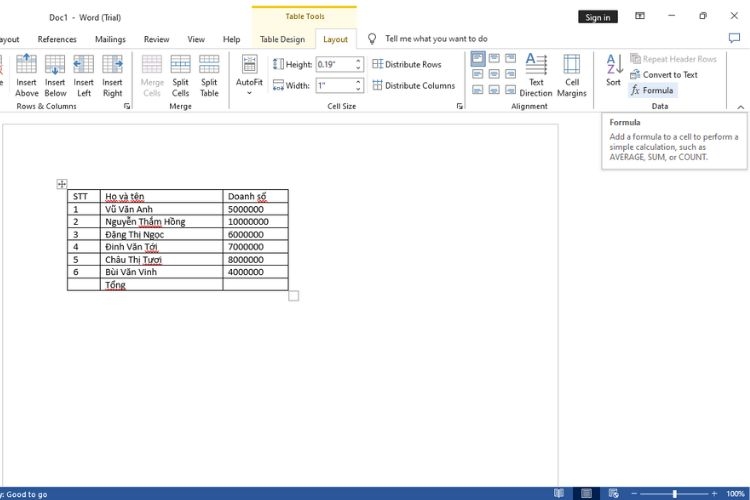The image size is (750, 500).
Task: Zoom in with the plus button
Action: pyautogui.click(x=714, y=493)
